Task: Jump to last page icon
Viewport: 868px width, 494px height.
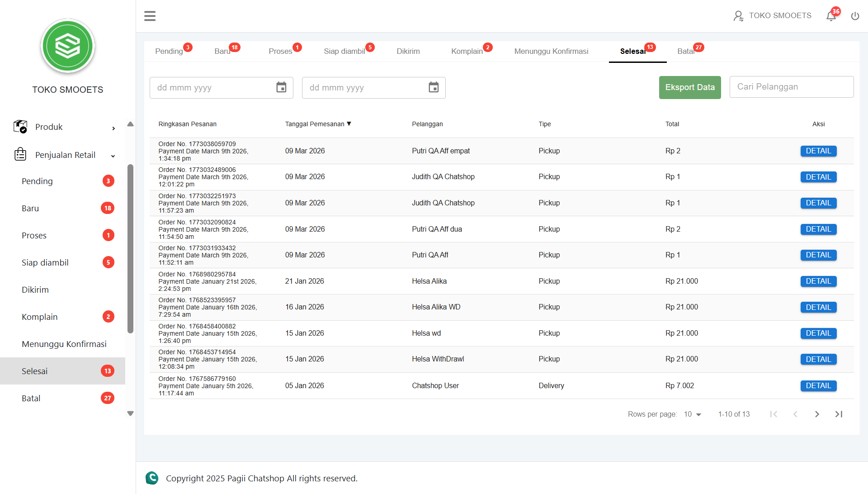Action: point(839,414)
